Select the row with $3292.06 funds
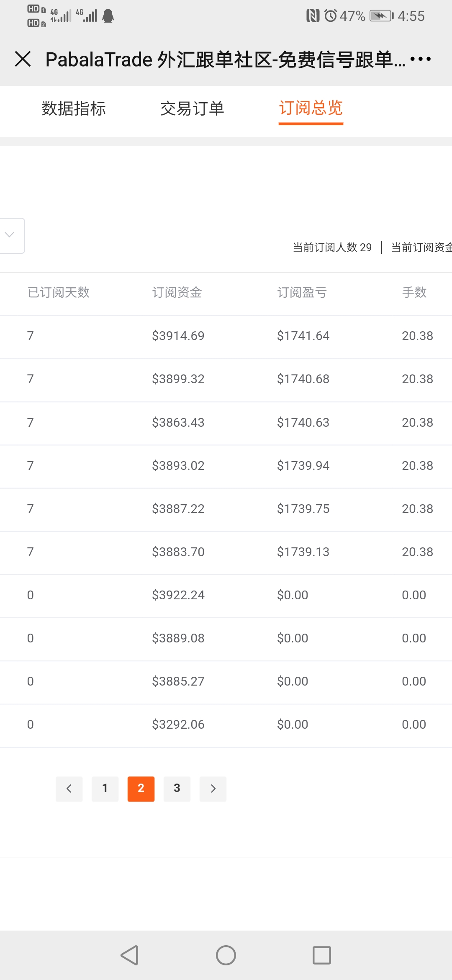The image size is (452, 980). pyautogui.click(x=226, y=725)
